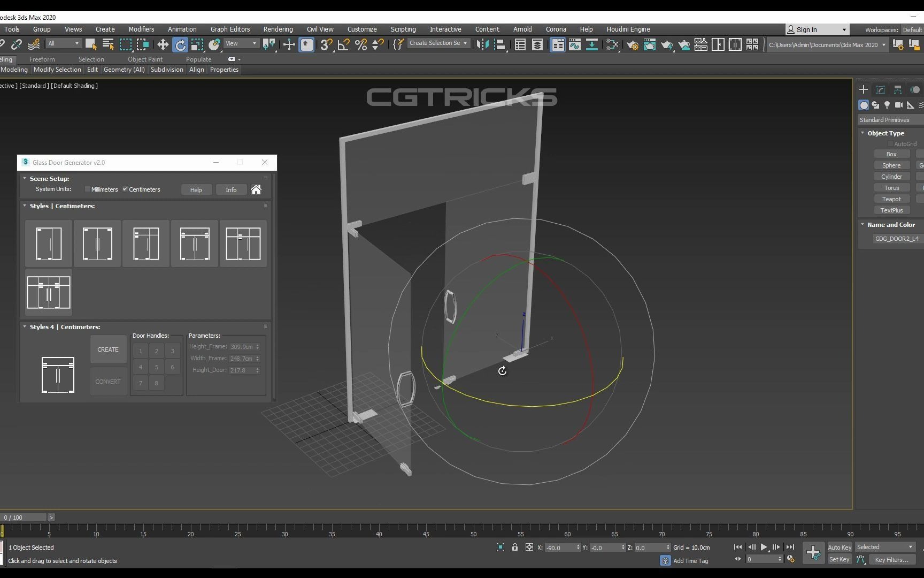The height and width of the screenshot is (578, 924).
Task: Activate the Select and Move tool
Action: (x=163, y=45)
